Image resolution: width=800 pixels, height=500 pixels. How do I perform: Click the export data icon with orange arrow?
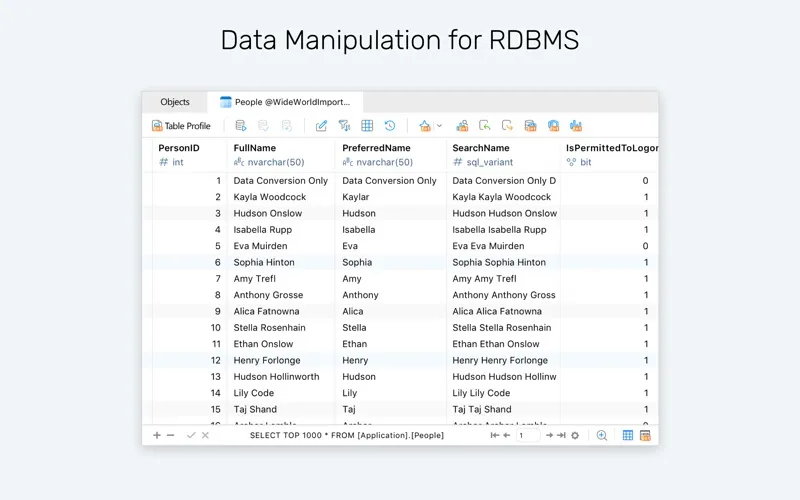point(507,126)
